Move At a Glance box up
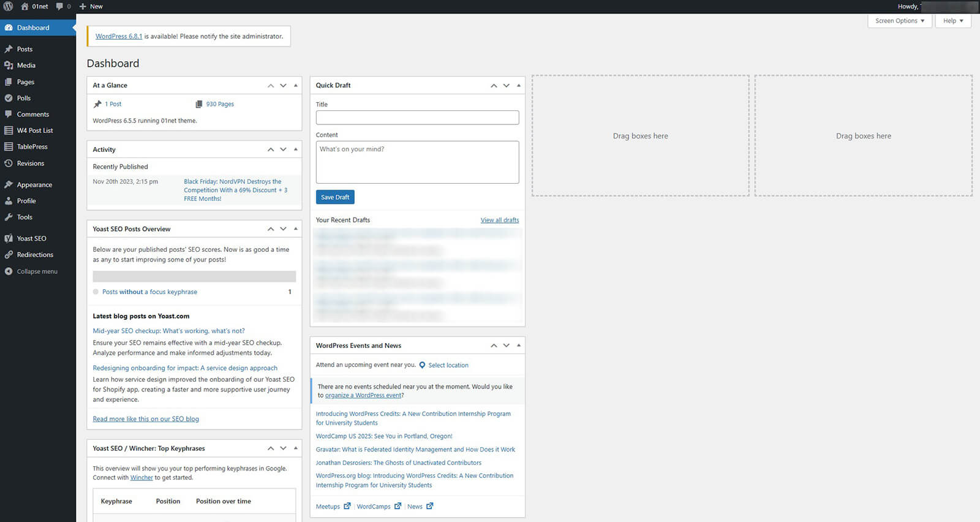The width and height of the screenshot is (980, 522). pyautogui.click(x=271, y=86)
